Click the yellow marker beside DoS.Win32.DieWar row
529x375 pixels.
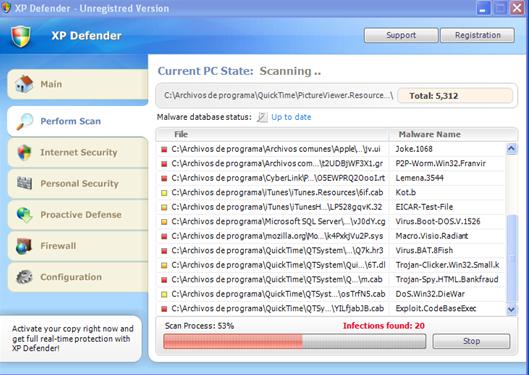coord(164,294)
